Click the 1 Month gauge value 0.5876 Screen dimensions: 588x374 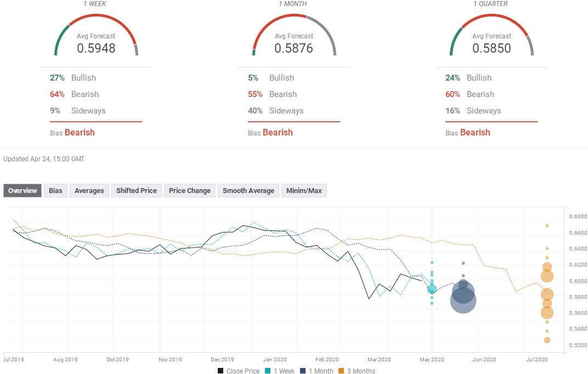293,48
